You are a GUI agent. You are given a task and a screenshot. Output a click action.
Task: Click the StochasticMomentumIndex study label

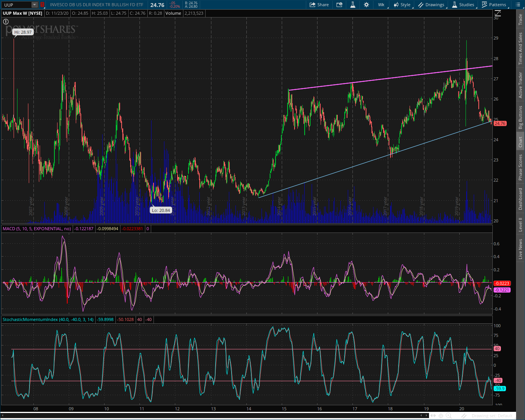[x=48, y=319]
